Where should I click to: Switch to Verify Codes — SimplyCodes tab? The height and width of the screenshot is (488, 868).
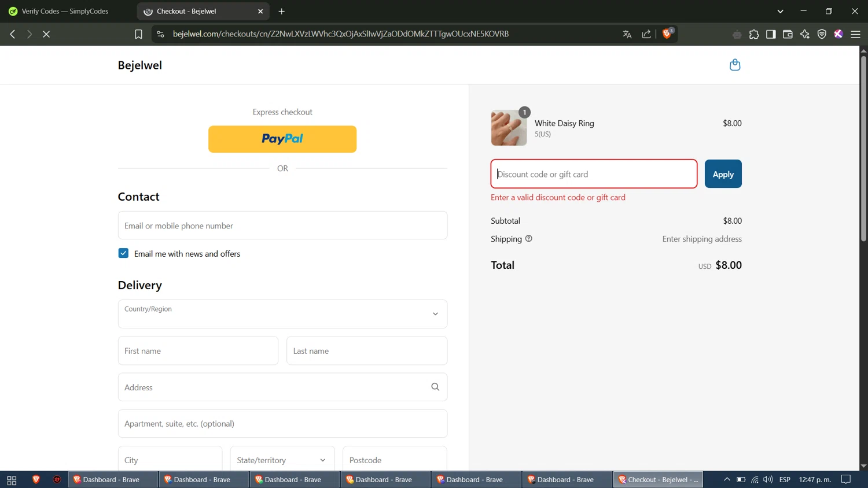(67, 11)
